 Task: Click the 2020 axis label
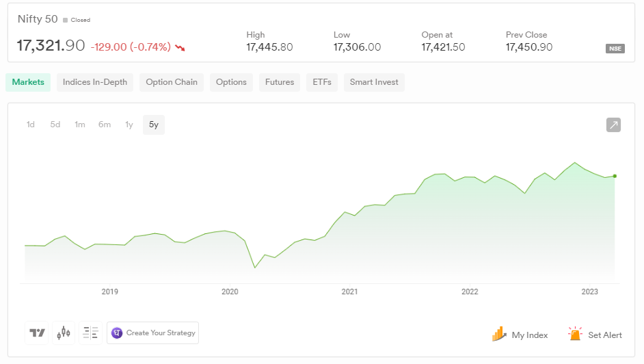[x=230, y=291]
